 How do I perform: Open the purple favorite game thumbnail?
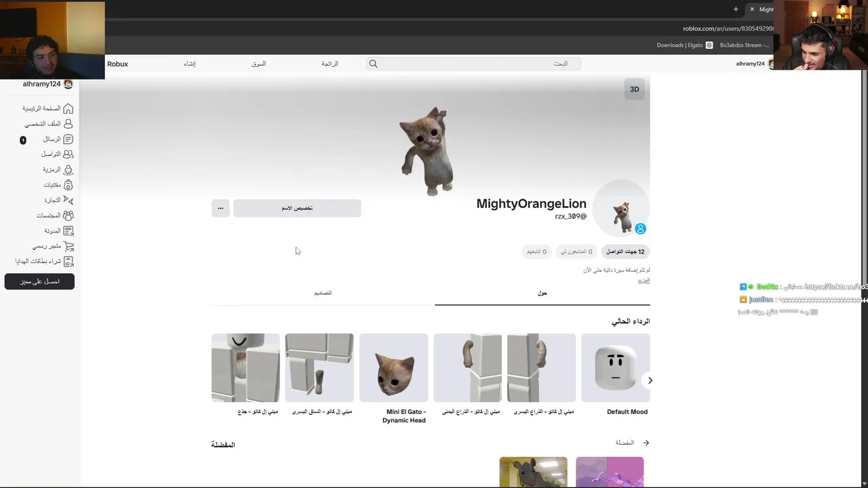[610, 472]
